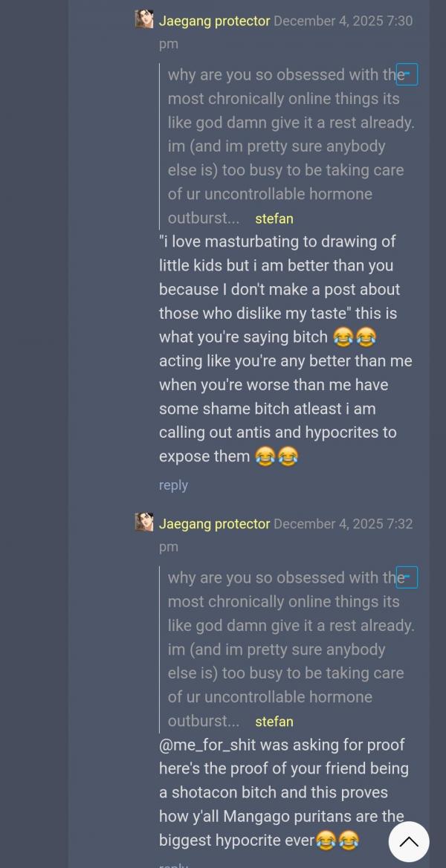This screenshot has height=868, width=446.
Task: Click laughing emojis after "what you're saying" line
Action: [354, 337]
